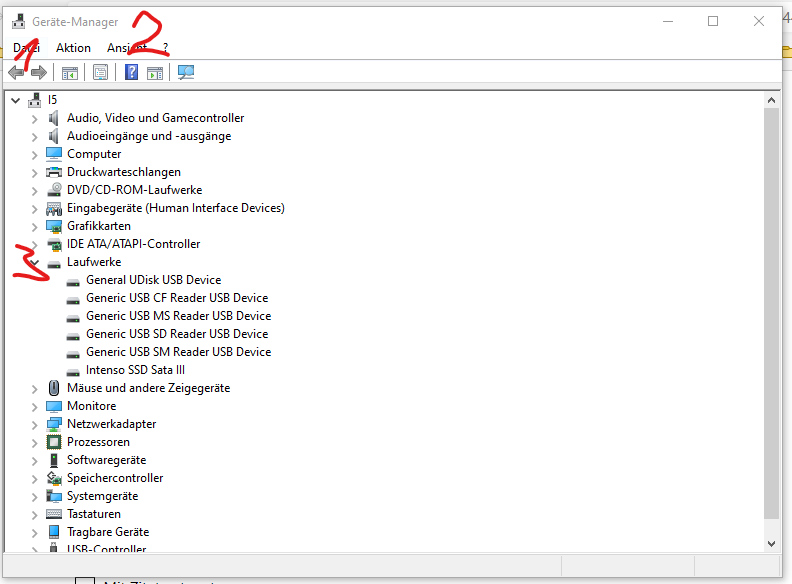This screenshot has height=584, width=792.
Task: Select Generic USB SM Reader USB Device
Action: click(x=178, y=352)
